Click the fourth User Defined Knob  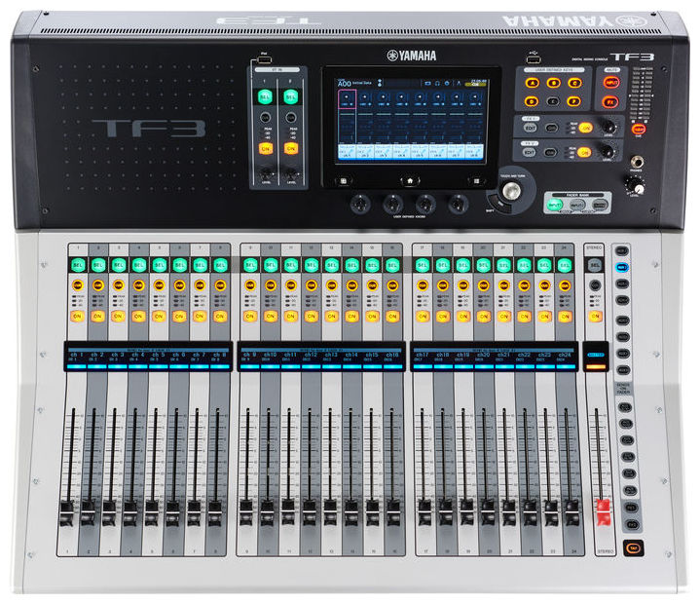pos(458,205)
